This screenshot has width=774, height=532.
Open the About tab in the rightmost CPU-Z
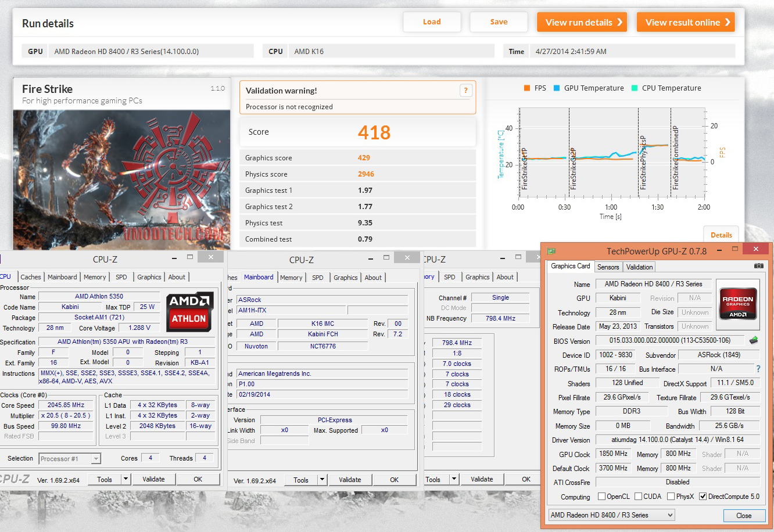click(505, 277)
